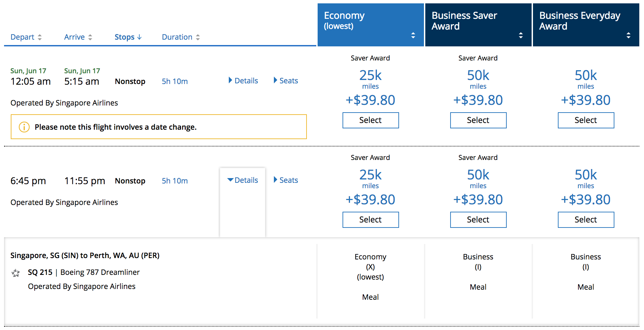This screenshot has width=644, height=330.
Task: Sort flights by the Depart column label
Action: tap(22, 37)
